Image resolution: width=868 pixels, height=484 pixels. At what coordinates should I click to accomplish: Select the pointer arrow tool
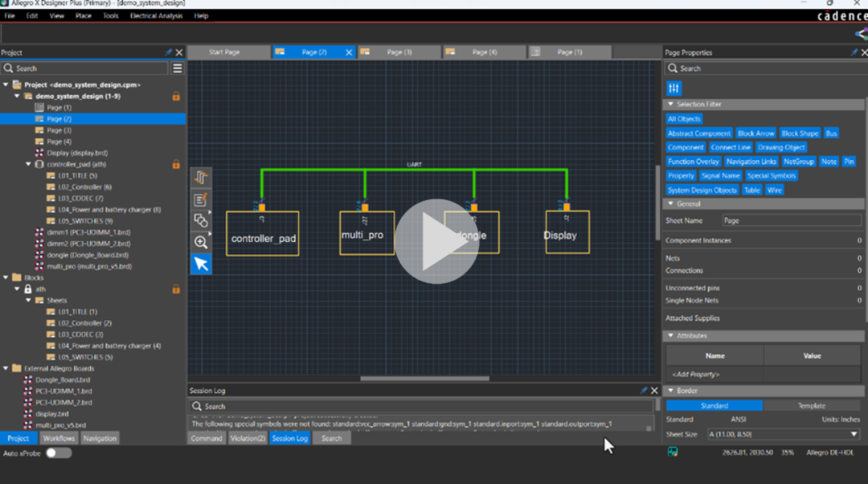pos(201,264)
